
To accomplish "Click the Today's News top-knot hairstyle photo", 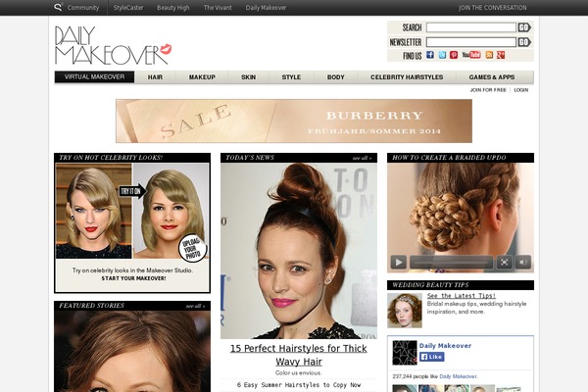I will point(299,251).
